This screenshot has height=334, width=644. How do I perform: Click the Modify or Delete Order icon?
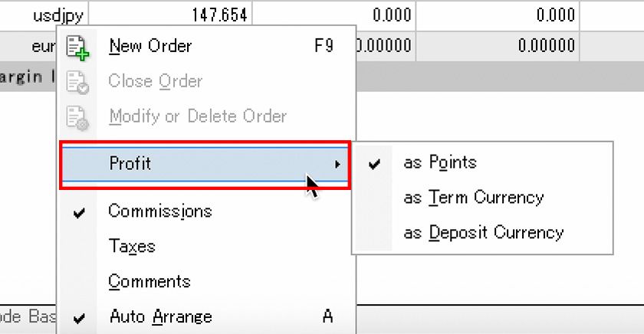coord(77,117)
